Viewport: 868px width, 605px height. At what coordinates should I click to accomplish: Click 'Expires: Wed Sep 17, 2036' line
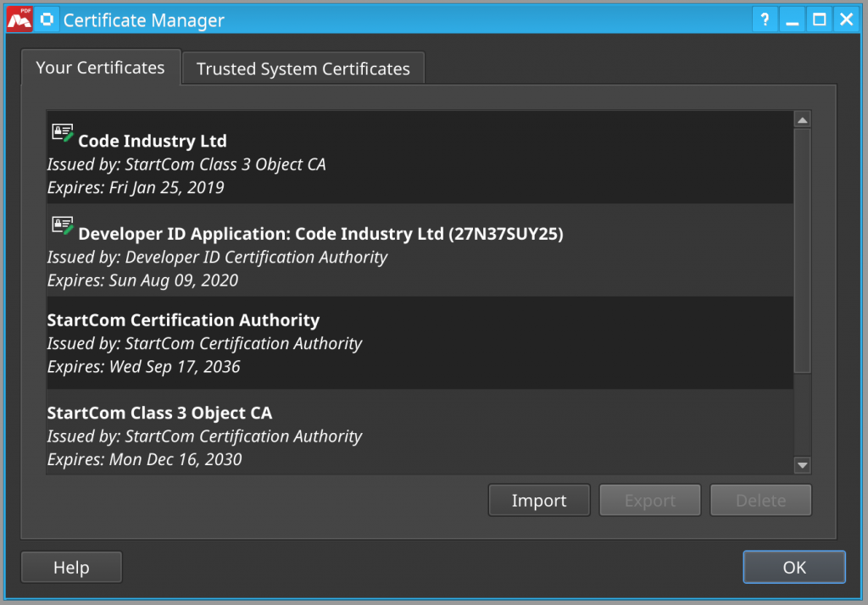point(144,367)
